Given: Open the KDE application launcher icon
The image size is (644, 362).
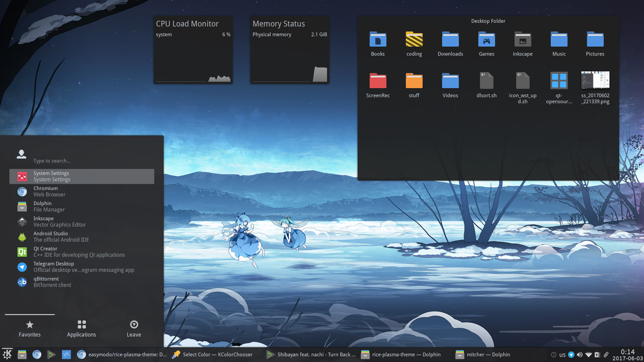Looking at the screenshot, I should click(x=7, y=354).
